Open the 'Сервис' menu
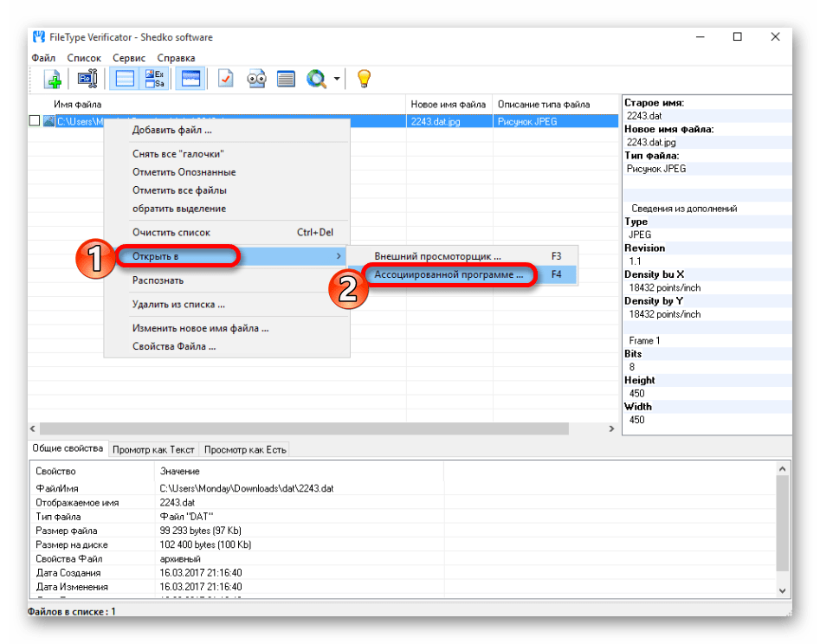The width and height of the screenshot is (820, 644). (x=129, y=58)
